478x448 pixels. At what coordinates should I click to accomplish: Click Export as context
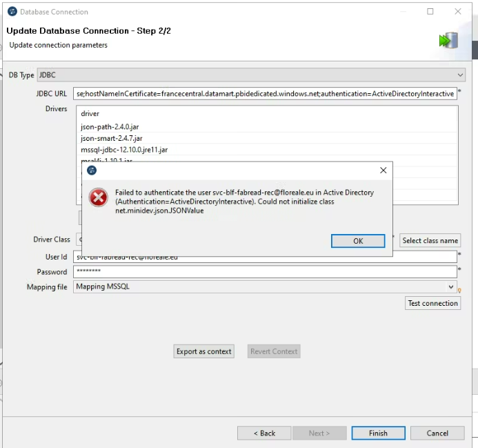coord(204,351)
